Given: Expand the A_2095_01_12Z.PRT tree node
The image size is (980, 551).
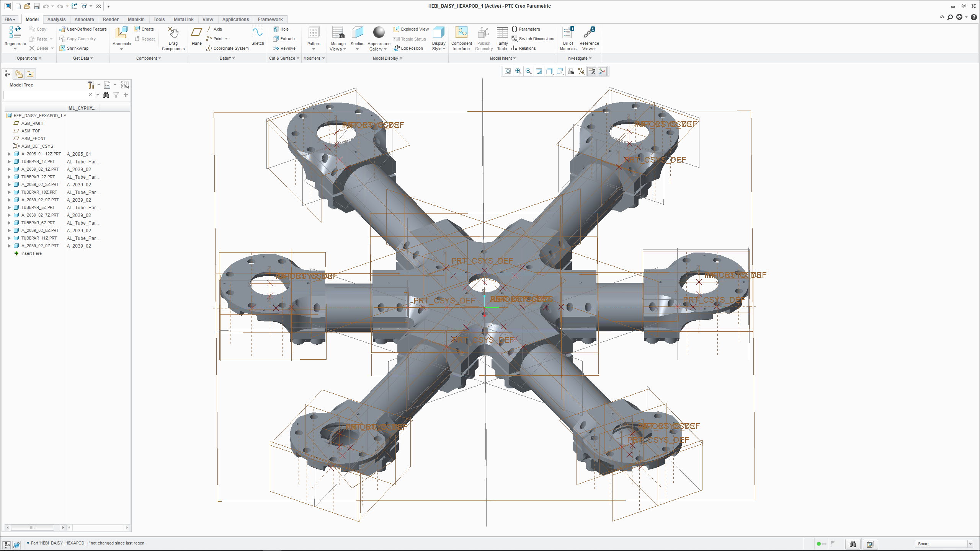Looking at the screenshot, I should click(x=9, y=154).
